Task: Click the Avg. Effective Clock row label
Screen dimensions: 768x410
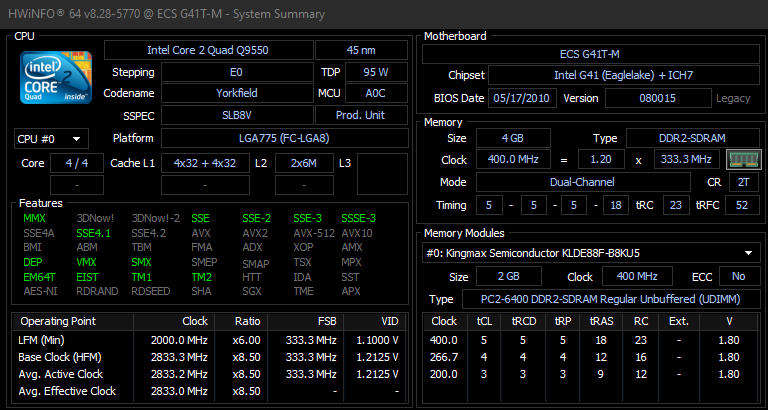Action: click(x=67, y=391)
